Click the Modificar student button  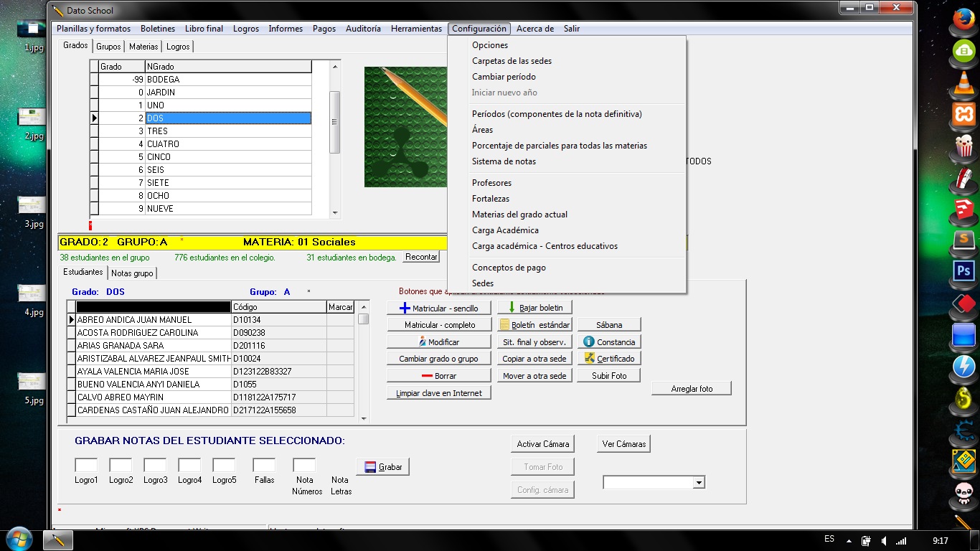pos(438,342)
